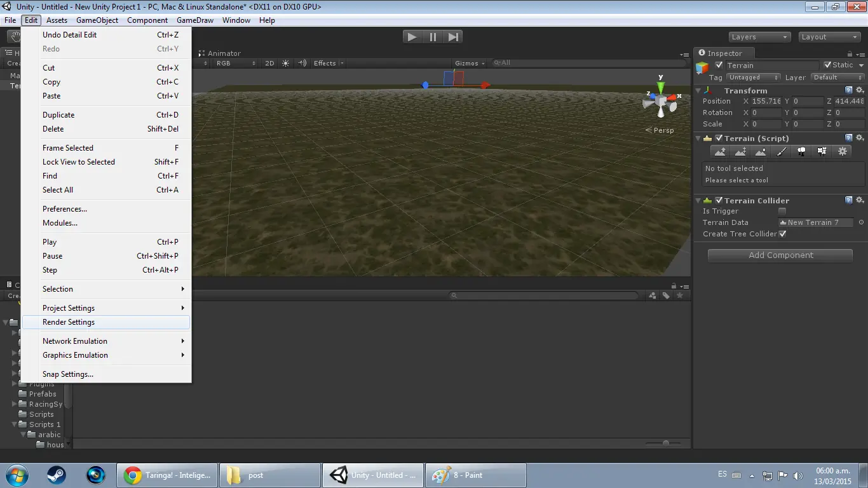Toggle scene lighting sun icon
This screenshot has width=868, height=488.
(285, 63)
